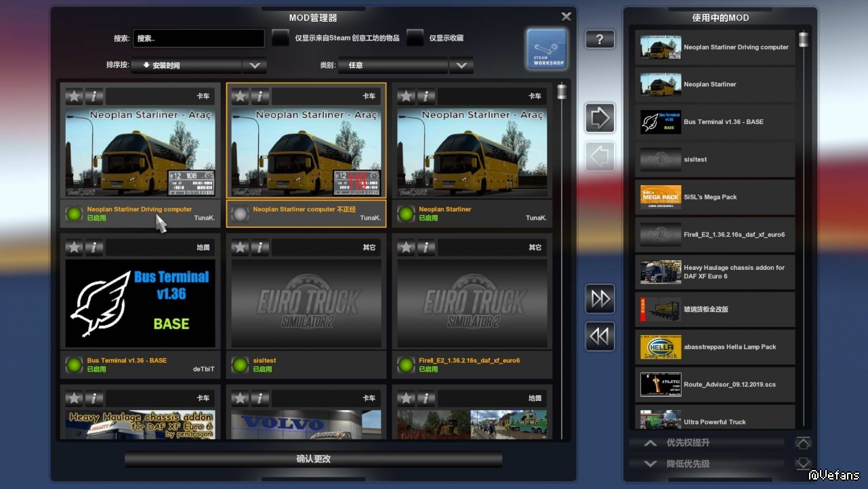Click the single right arrow activate-mod button
The height and width of the screenshot is (489, 868).
600,118
